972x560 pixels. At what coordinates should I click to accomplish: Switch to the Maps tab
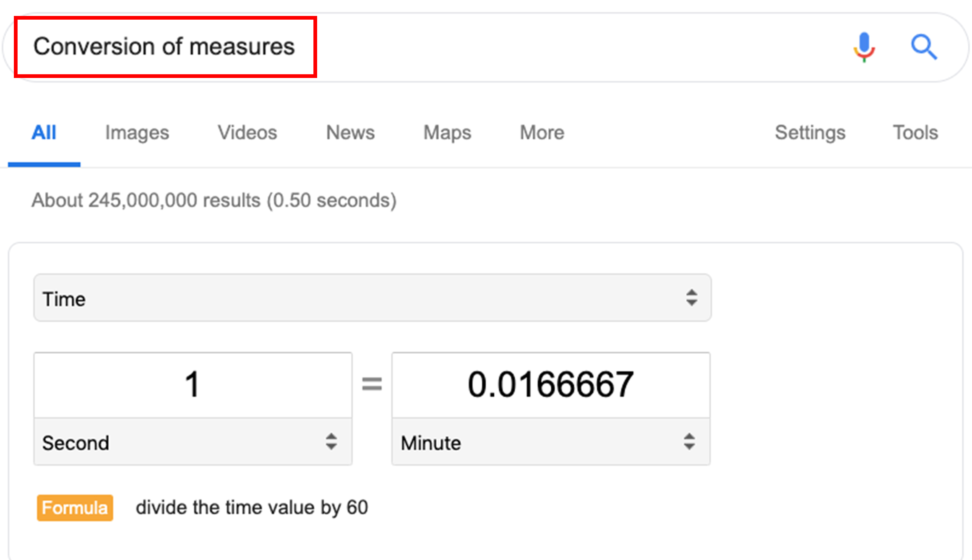447,133
